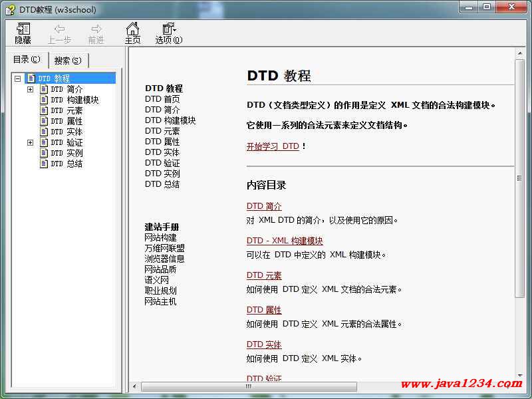Viewport: 532px width, 399px height.
Task: Open 职业规划 under 建站手册
Action: click(x=160, y=291)
